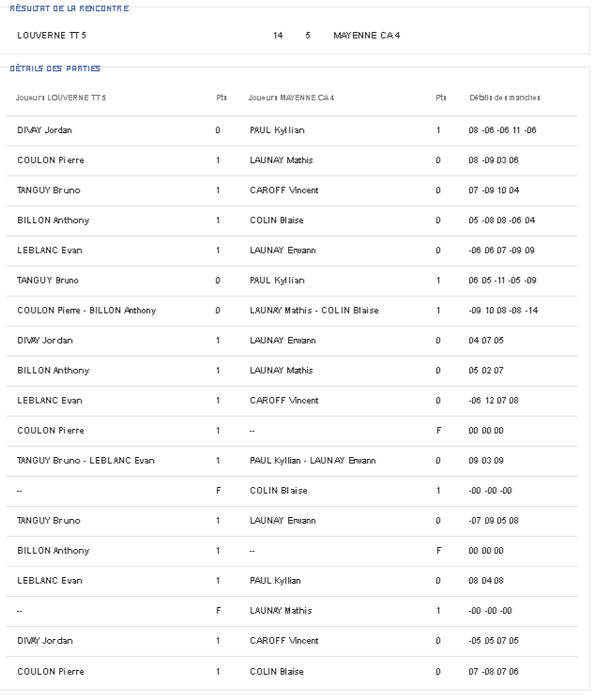This screenshot has height=700, width=592.
Task: Click the Joueurs MAYENNE CA 4 column header
Action: click(x=291, y=98)
